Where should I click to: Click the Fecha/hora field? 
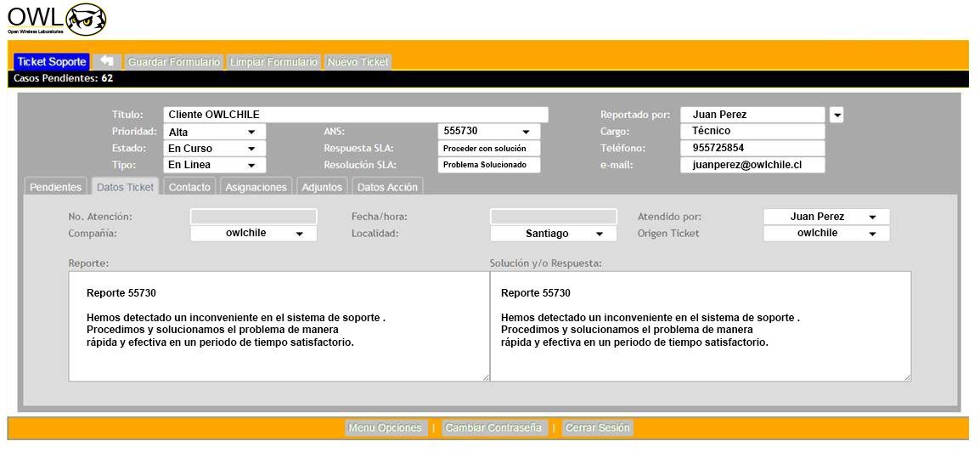coord(553,217)
